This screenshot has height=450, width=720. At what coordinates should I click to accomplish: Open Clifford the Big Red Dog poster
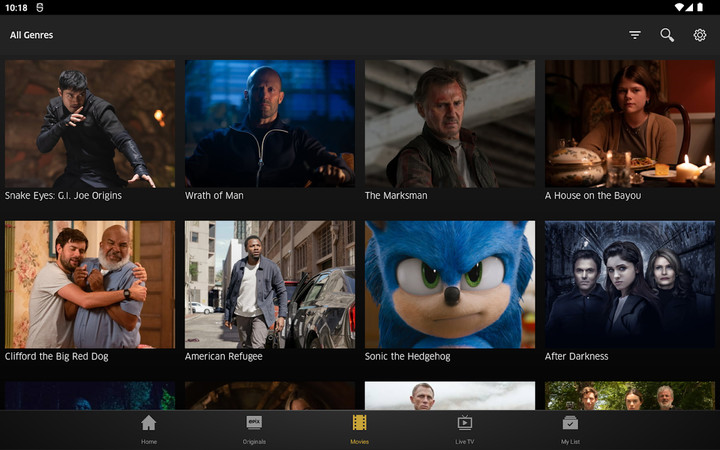click(90, 284)
